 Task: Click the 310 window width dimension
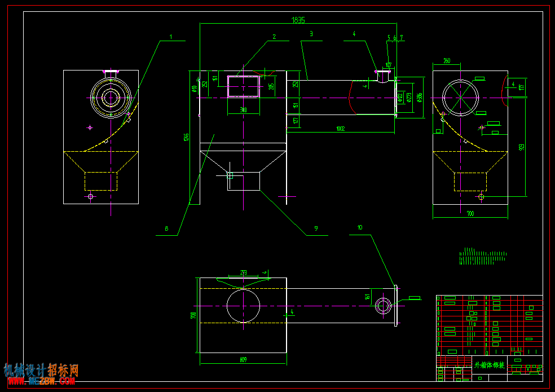point(244,110)
